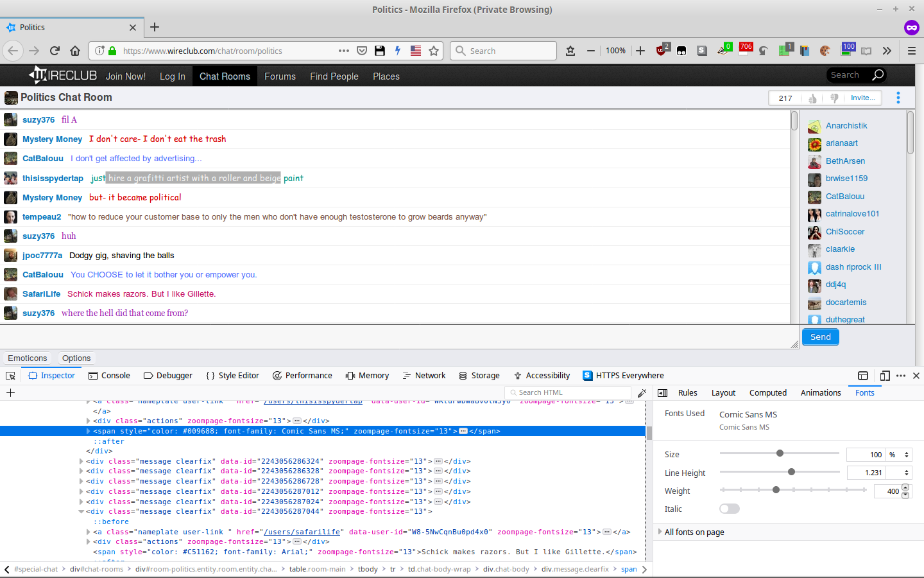Expand message div data-id 2243056286728
The width and height of the screenshot is (924, 578).
point(81,481)
